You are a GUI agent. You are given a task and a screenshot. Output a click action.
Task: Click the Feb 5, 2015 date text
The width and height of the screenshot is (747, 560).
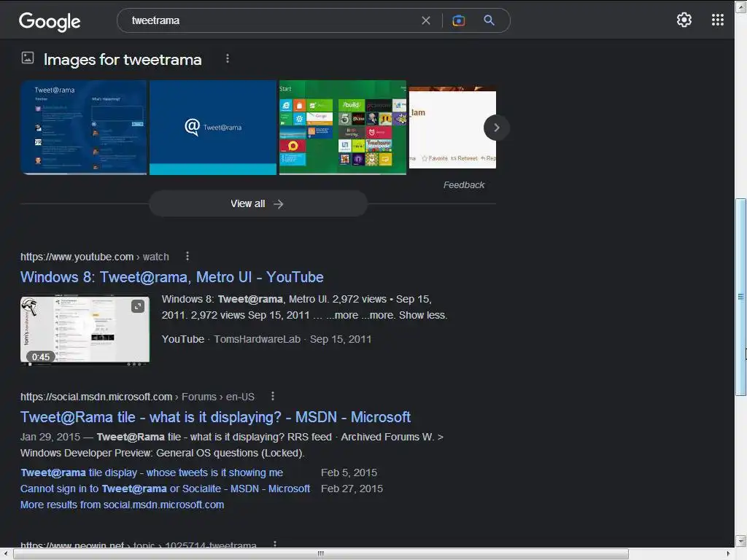point(349,472)
